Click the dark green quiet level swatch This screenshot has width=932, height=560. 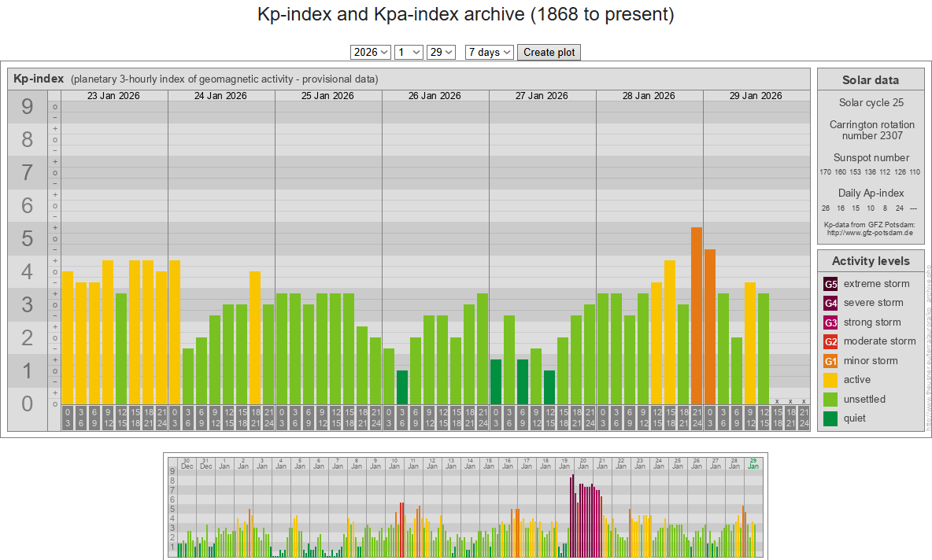pos(830,418)
